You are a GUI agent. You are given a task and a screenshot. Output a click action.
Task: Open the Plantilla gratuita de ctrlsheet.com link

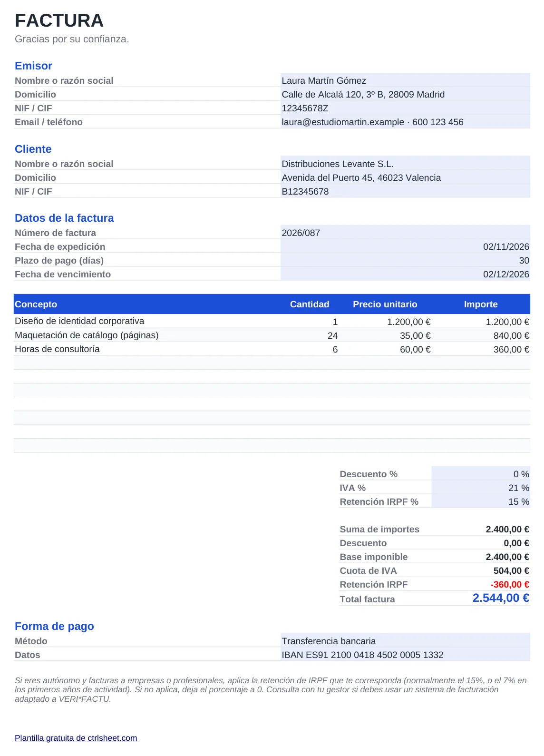[76, 738]
